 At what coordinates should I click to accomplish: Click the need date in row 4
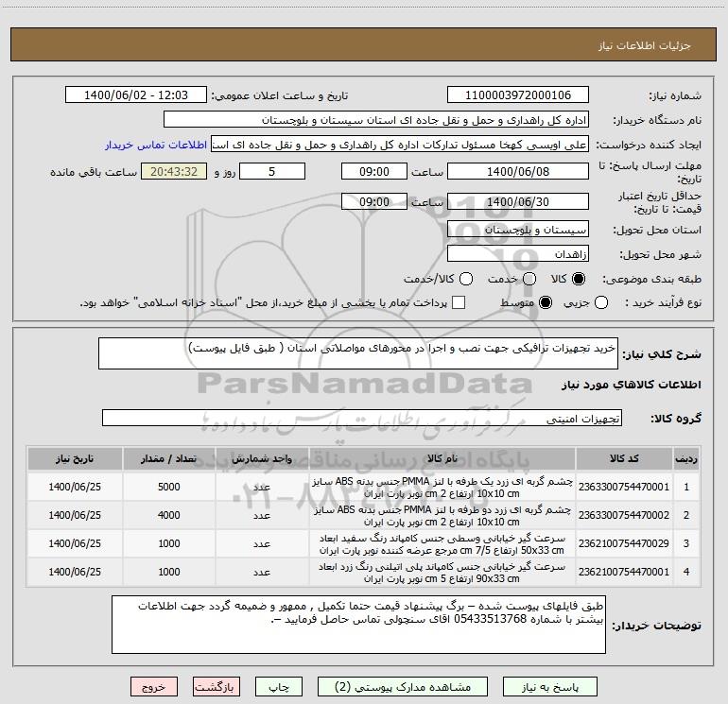(75, 572)
